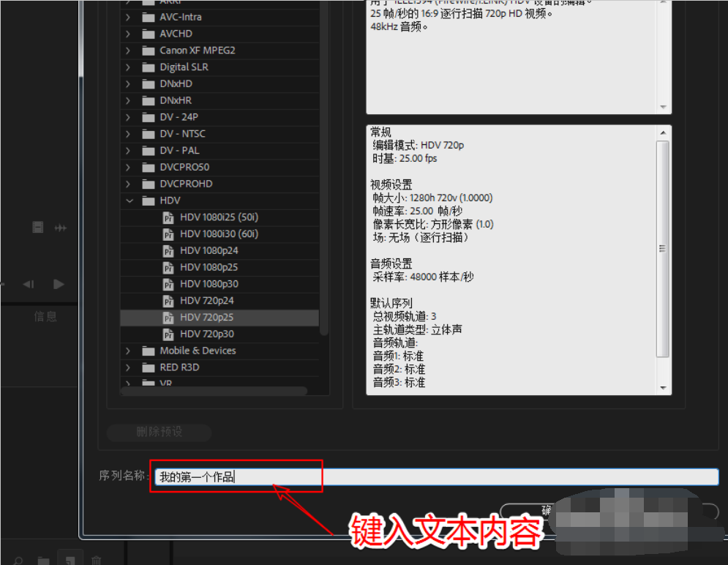The width and height of the screenshot is (728, 565).
Task: Click the HDV folder icon
Action: (x=148, y=201)
